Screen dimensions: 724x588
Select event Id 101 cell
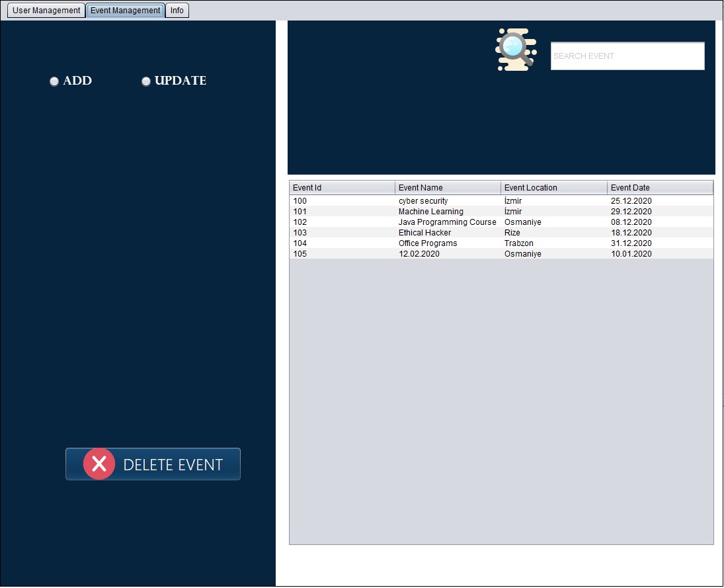[x=342, y=212]
